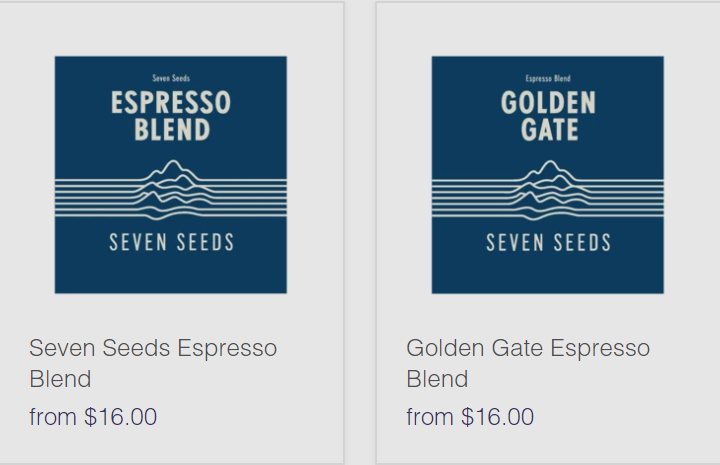Click 'from $16.00' under Golden Gate Espresso Blend
720x465 pixels.
[x=470, y=417]
